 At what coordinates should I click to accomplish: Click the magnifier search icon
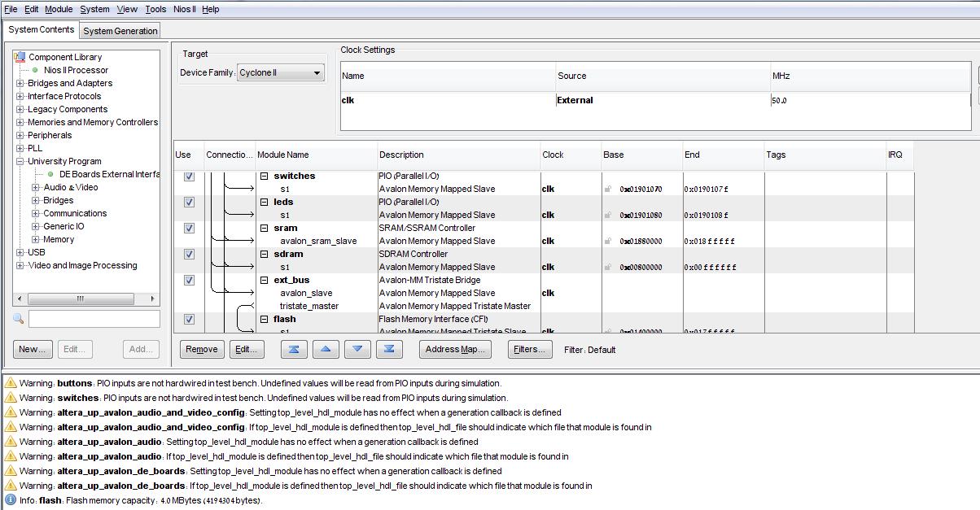point(19,319)
